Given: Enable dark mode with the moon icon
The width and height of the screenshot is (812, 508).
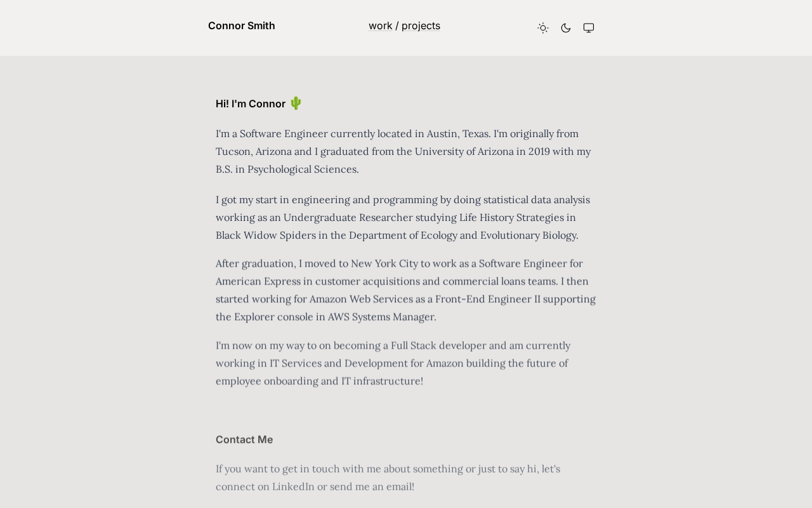Looking at the screenshot, I should [x=566, y=28].
